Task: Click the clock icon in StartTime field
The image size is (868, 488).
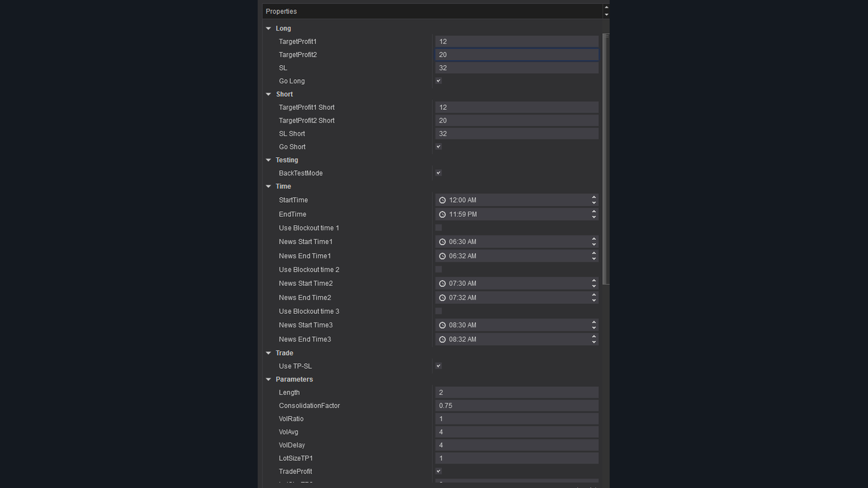Action: [442, 201]
